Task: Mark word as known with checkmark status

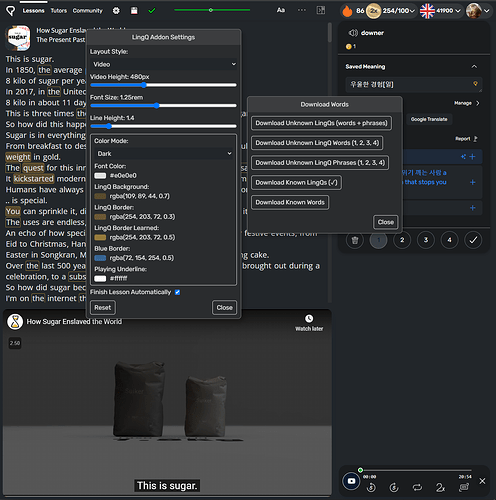Action: pos(473,240)
